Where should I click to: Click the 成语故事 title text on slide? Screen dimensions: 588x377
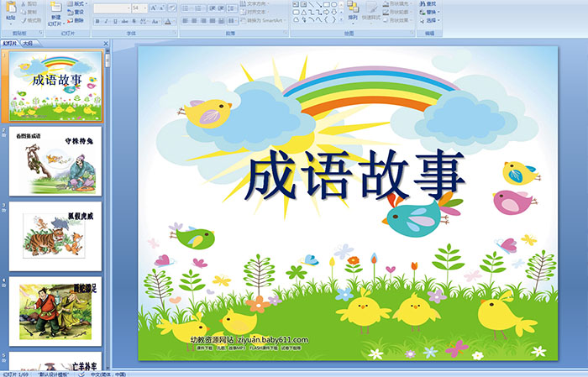click(x=354, y=175)
